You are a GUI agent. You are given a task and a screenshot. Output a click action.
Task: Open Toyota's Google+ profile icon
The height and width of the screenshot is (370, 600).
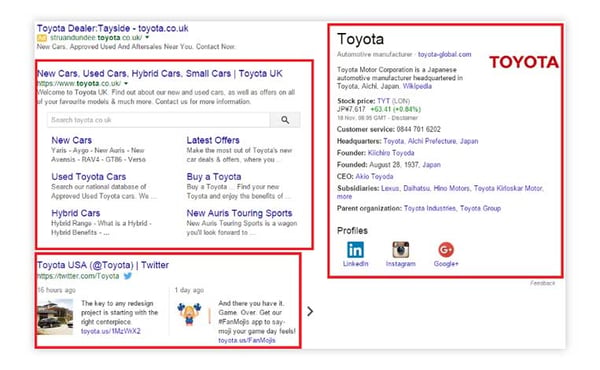pos(446,250)
